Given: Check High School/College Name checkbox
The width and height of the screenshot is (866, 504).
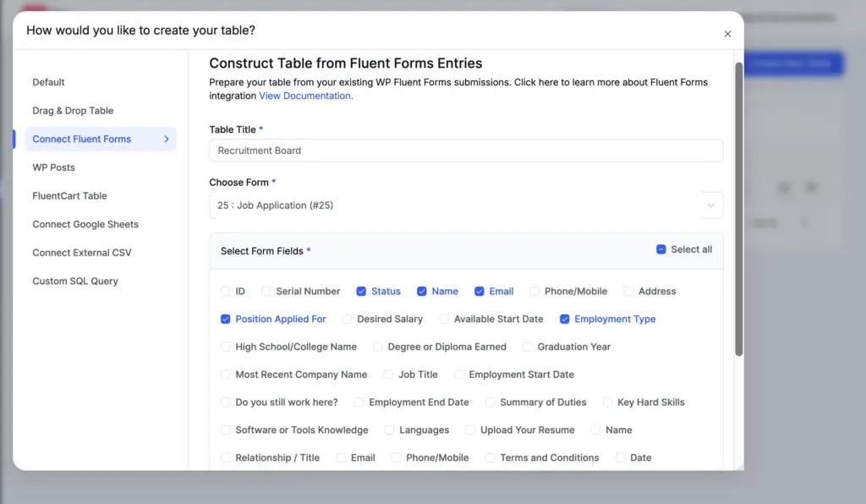Looking at the screenshot, I should tap(225, 347).
